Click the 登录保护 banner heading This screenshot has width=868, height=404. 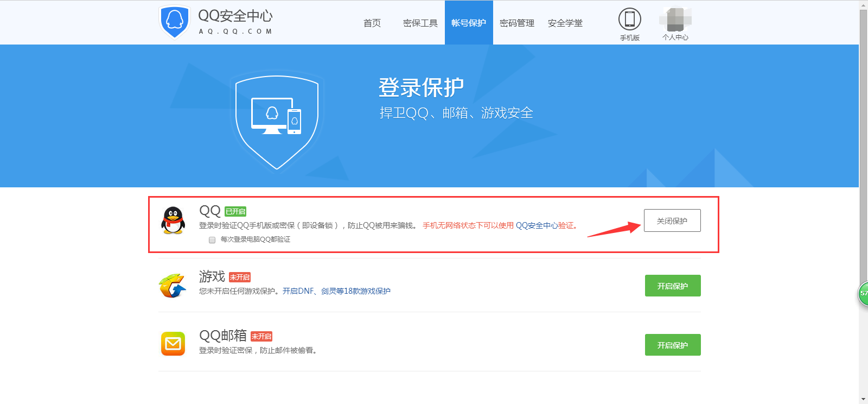point(421,87)
